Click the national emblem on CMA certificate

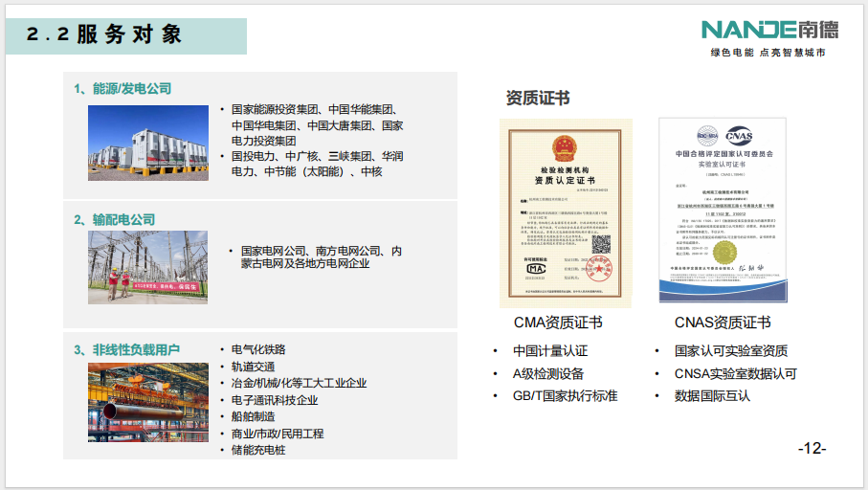click(565, 148)
